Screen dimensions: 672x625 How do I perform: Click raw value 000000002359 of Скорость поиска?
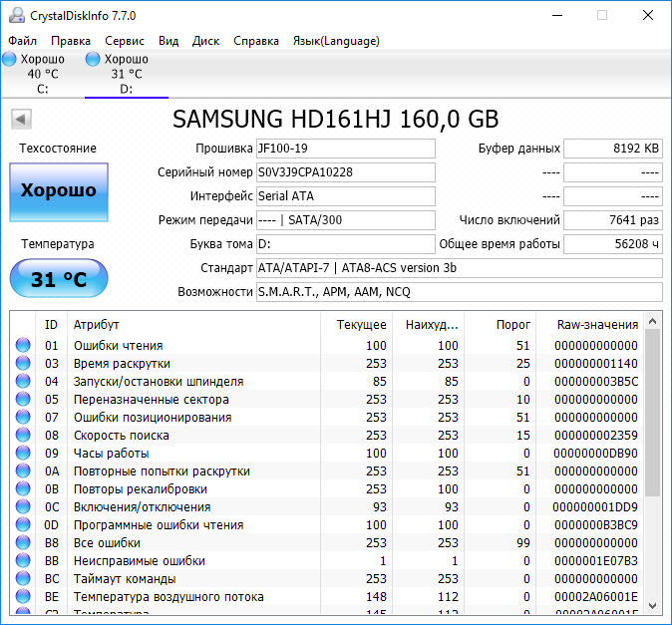(595, 436)
